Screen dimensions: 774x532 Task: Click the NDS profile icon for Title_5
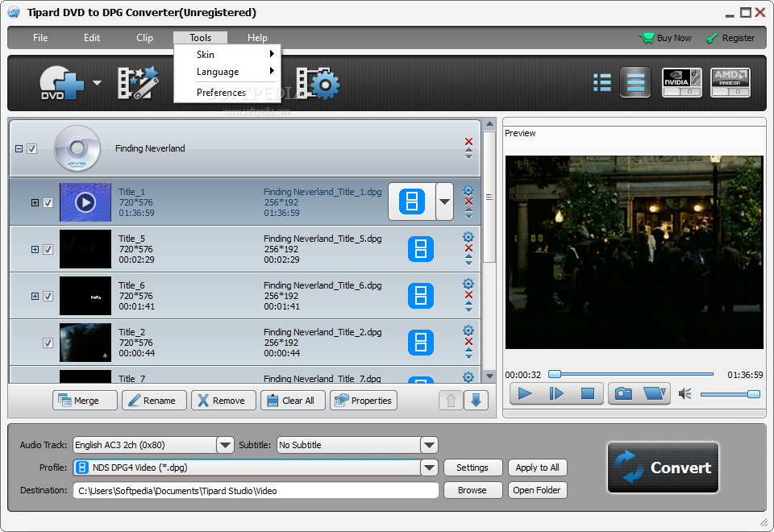click(421, 249)
